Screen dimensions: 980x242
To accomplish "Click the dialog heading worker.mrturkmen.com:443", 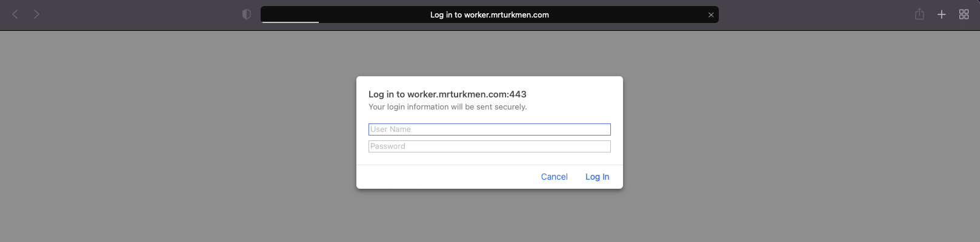I will (x=467, y=94).
